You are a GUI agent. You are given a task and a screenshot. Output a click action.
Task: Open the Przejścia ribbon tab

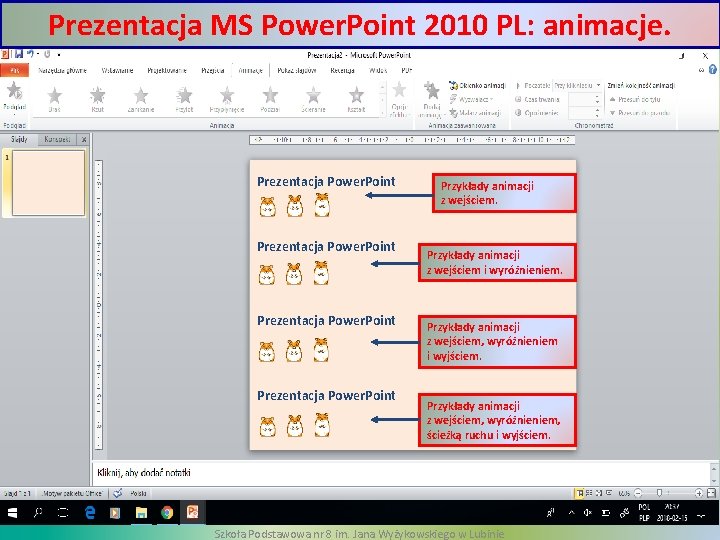(x=213, y=70)
